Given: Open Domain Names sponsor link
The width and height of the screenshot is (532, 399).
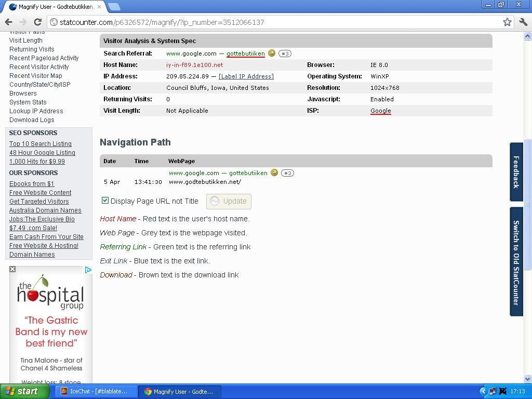Looking at the screenshot, I should pyautogui.click(x=32, y=255).
